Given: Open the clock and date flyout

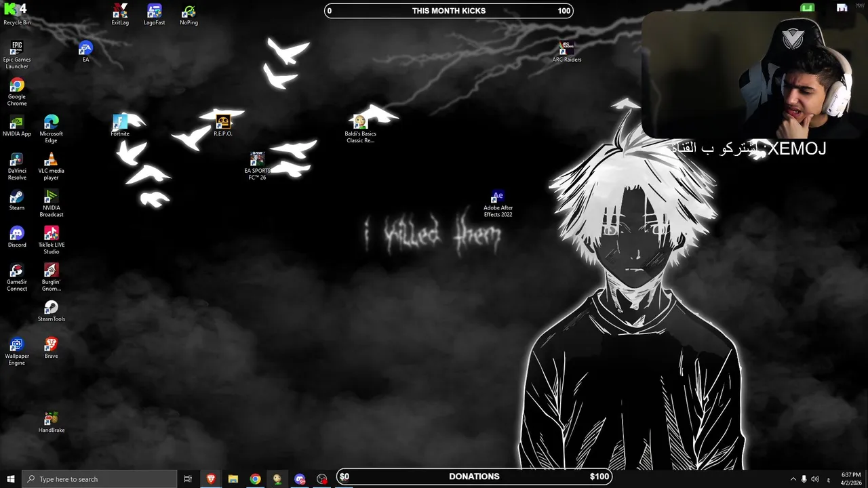Looking at the screenshot, I should [x=850, y=479].
